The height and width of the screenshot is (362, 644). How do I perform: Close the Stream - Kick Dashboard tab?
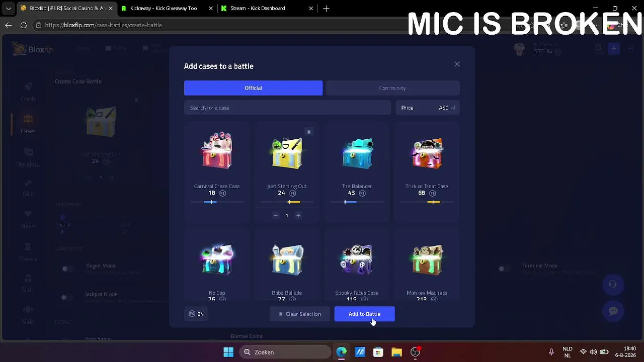(311, 9)
